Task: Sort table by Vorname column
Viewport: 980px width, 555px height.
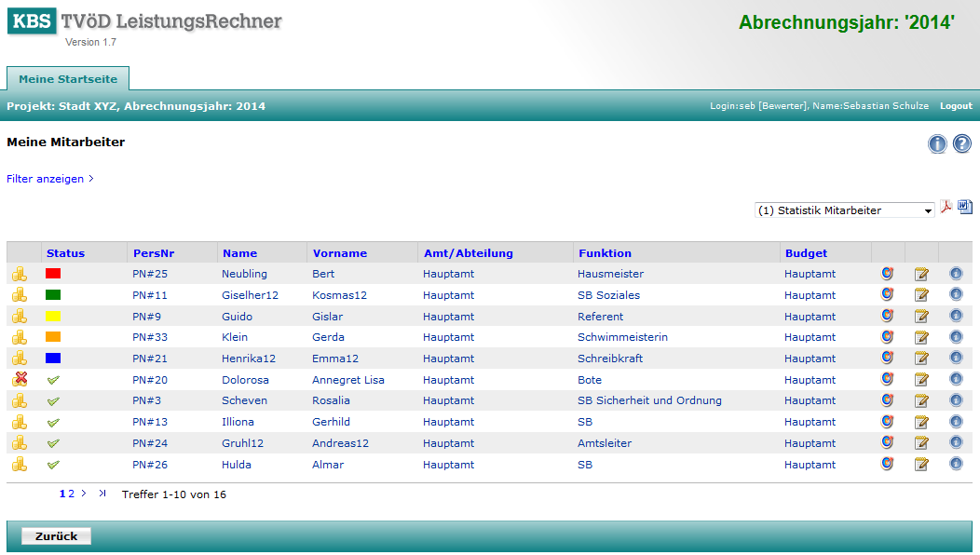Action: (x=340, y=253)
